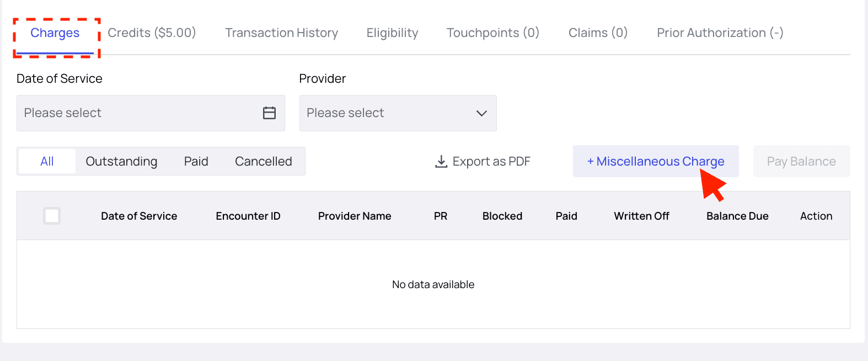
Task: Filter list to Cancelled charges
Action: pyautogui.click(x=263, y=162)
